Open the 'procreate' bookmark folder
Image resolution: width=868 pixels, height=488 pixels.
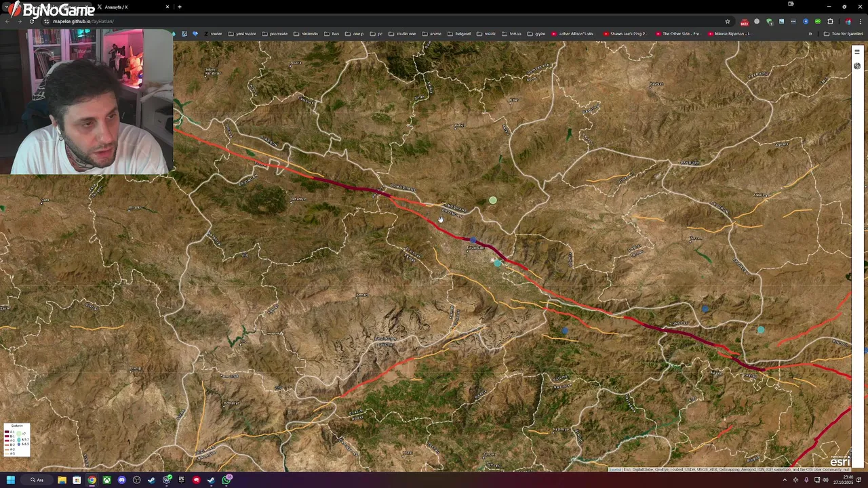tap(275, 34)
